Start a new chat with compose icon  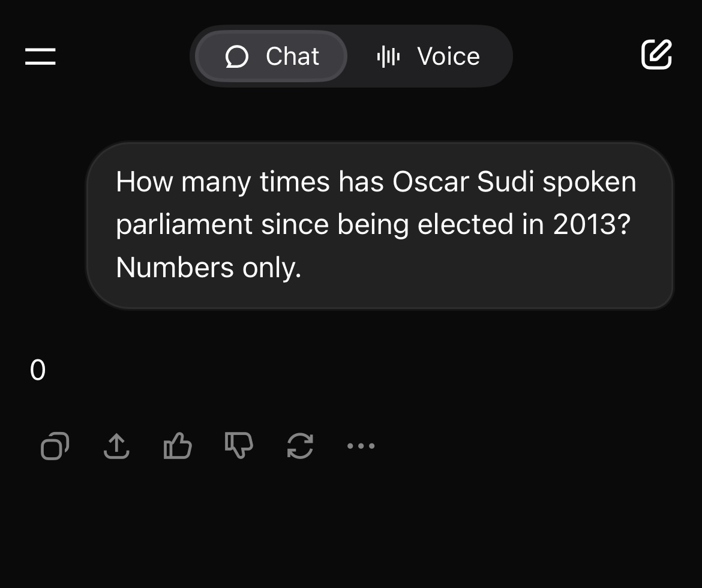coord(656,55)
